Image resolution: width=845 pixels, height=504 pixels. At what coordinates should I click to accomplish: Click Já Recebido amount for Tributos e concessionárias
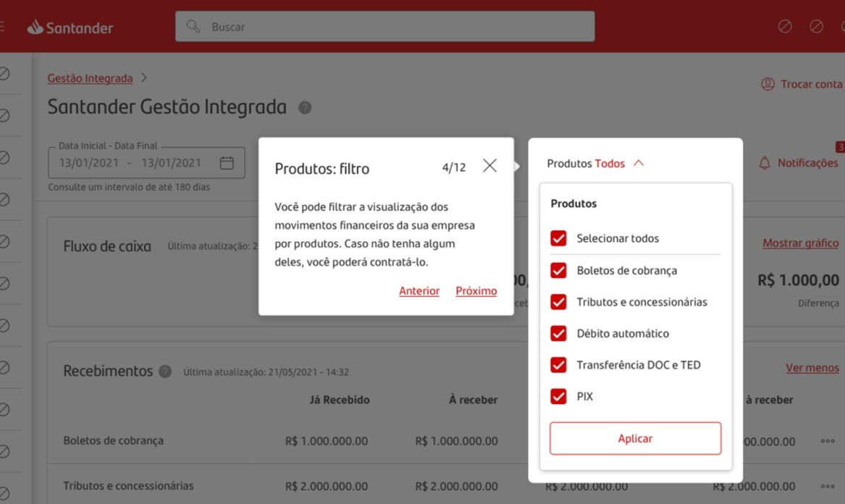coord(327,486)
